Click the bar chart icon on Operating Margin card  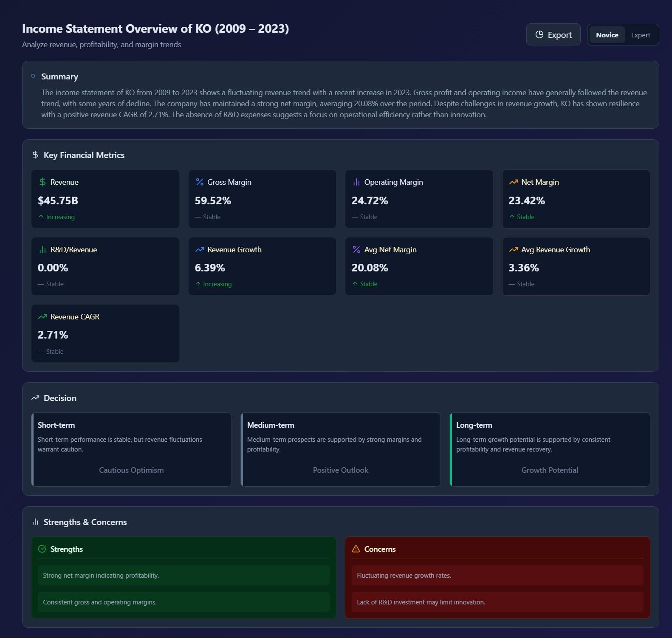(356, 182)
